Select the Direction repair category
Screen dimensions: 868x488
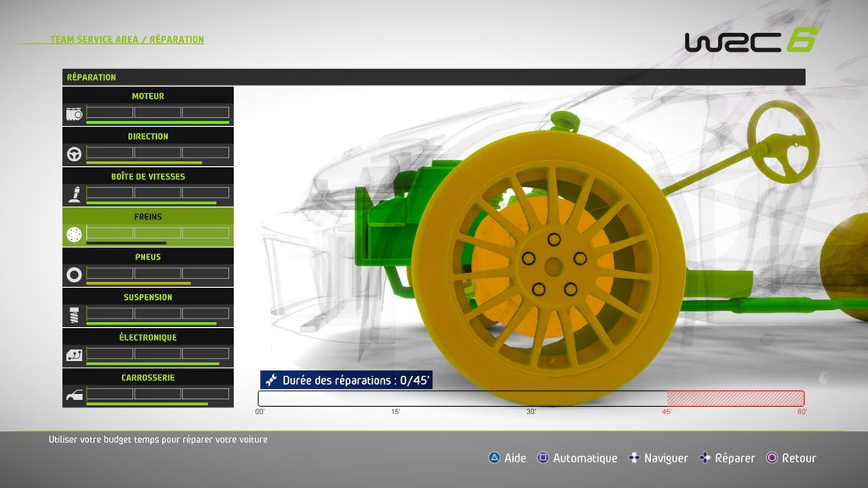click(x=147, y=146)
